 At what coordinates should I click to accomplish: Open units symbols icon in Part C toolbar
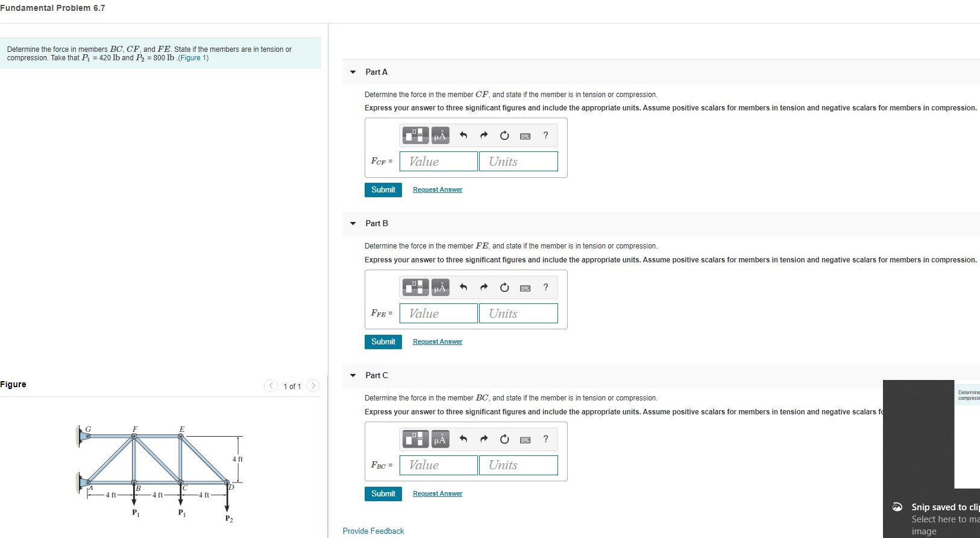coord(440,439)
